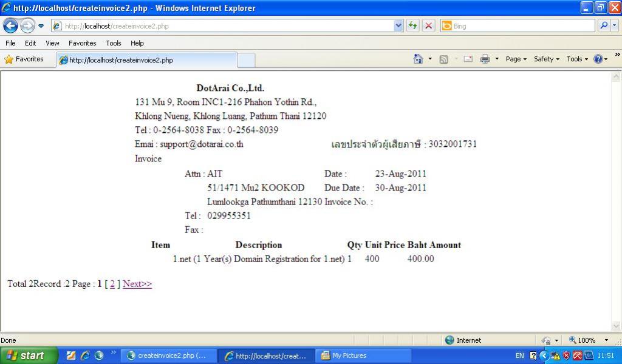Click the blue Help question mark icon
Screen dimensions: 622x364
pos(598,59)
